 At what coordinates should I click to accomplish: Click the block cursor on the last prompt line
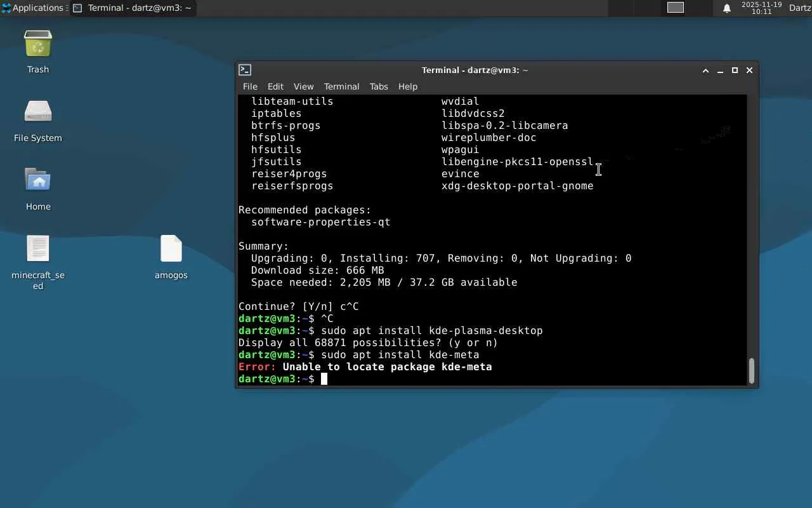324,379
